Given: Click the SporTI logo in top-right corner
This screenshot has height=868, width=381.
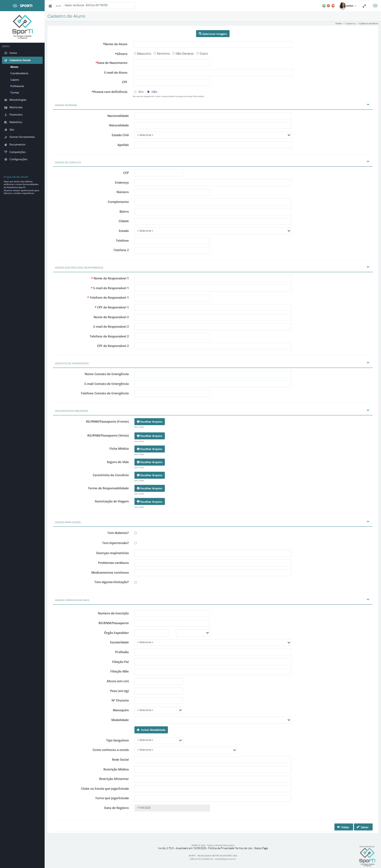Looking at the screenshot, I should (375, 6).
